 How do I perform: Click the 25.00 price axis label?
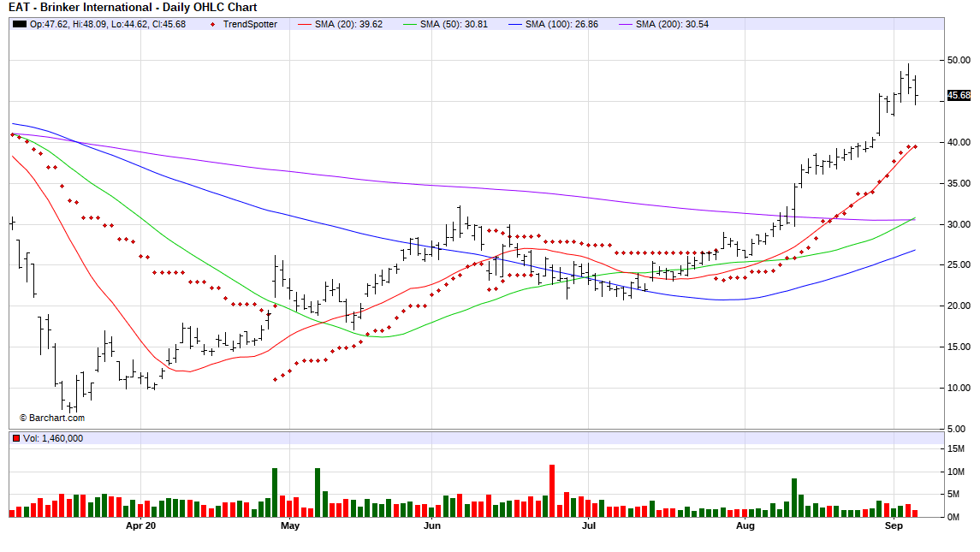[959, 265]
